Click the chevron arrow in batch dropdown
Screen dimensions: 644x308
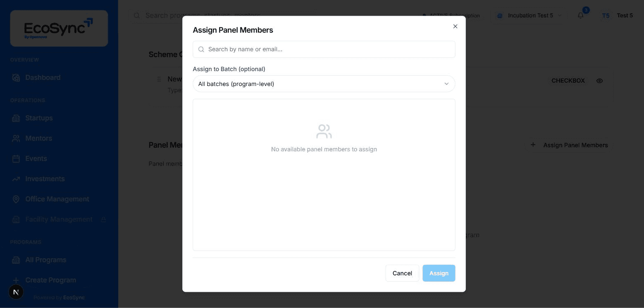(446, 84)
